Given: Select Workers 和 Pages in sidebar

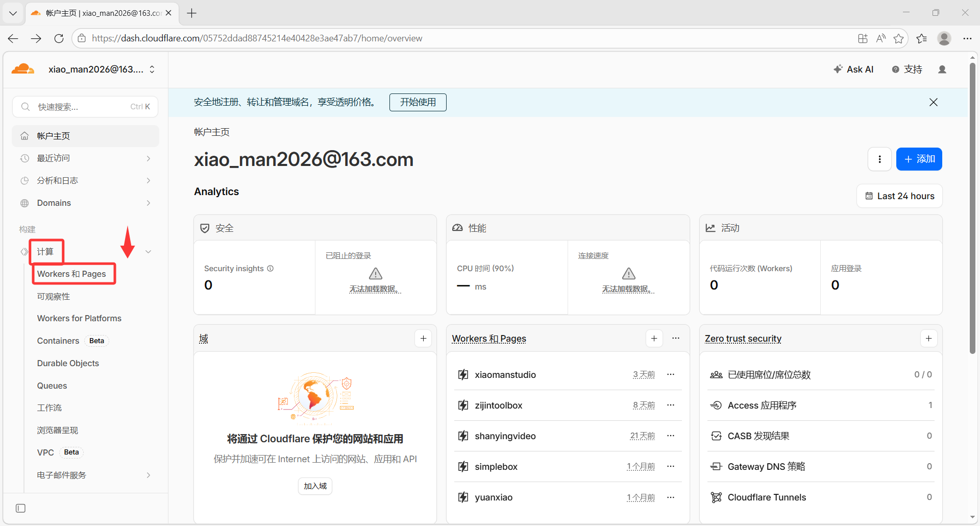Looking at the screenshot, I should [x=71, y=274].
